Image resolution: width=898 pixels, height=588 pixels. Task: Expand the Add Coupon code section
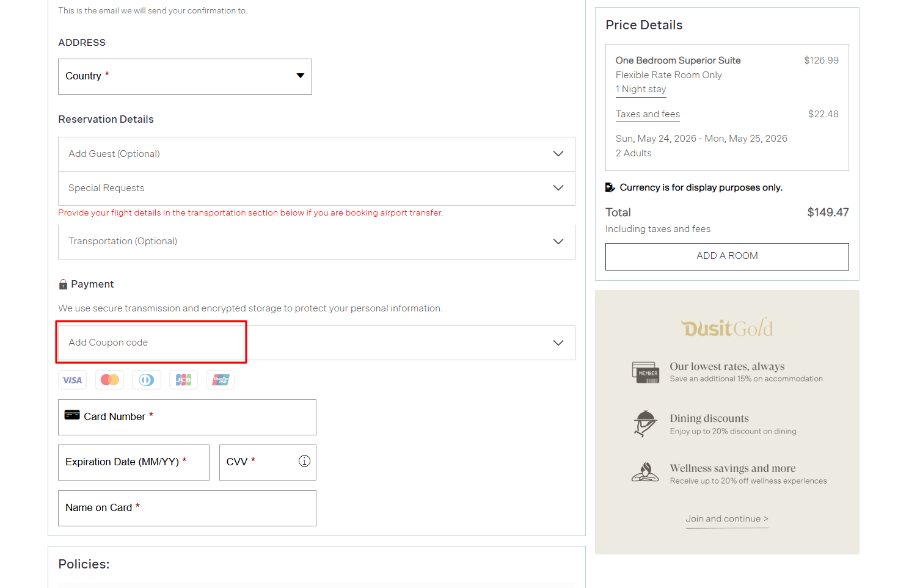[316, 343]
